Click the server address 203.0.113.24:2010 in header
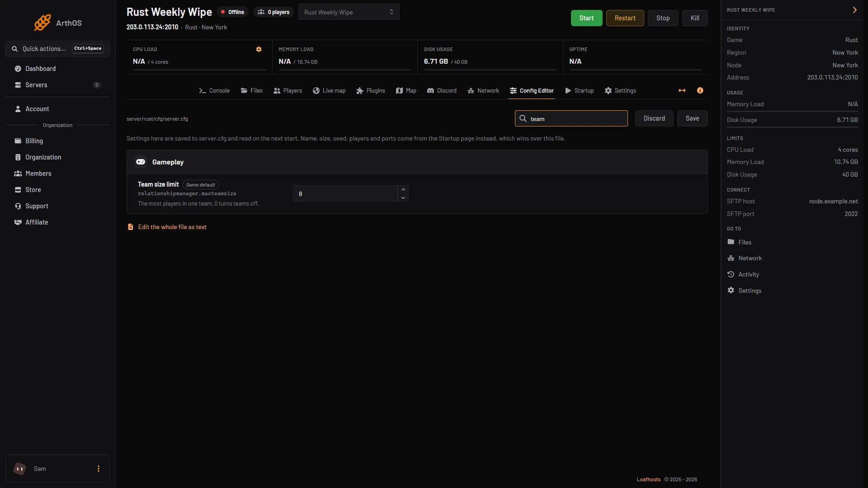 [x=152, y=27]
